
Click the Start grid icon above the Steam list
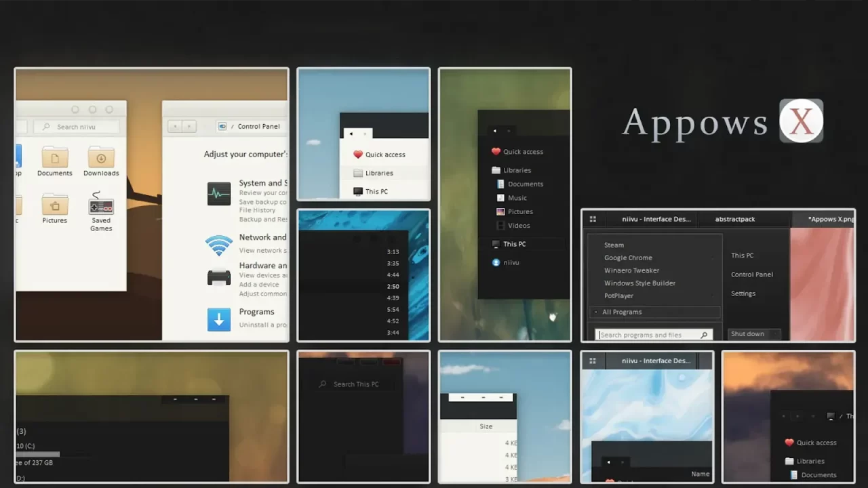coord(593,219)
